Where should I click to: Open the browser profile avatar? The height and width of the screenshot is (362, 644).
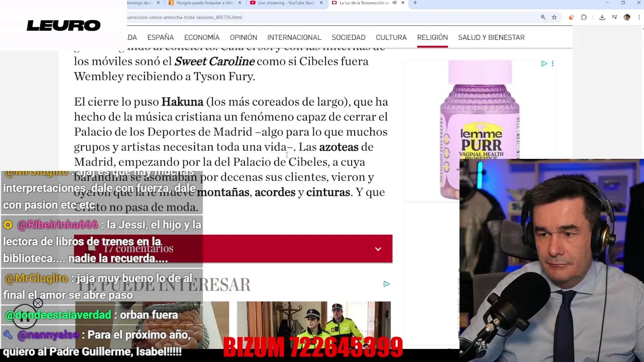tap(627, 17)
